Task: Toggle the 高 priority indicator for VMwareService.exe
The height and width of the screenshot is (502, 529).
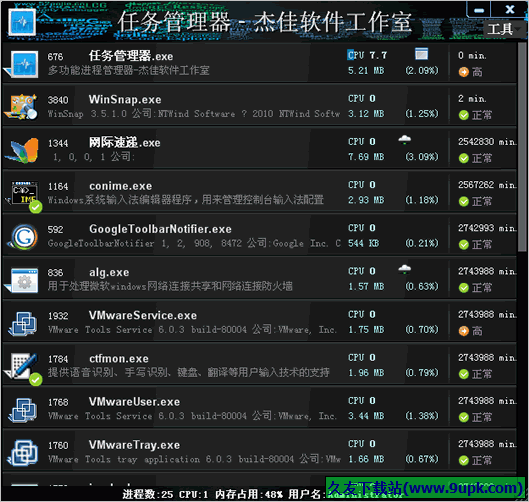Action: (470, 331)
